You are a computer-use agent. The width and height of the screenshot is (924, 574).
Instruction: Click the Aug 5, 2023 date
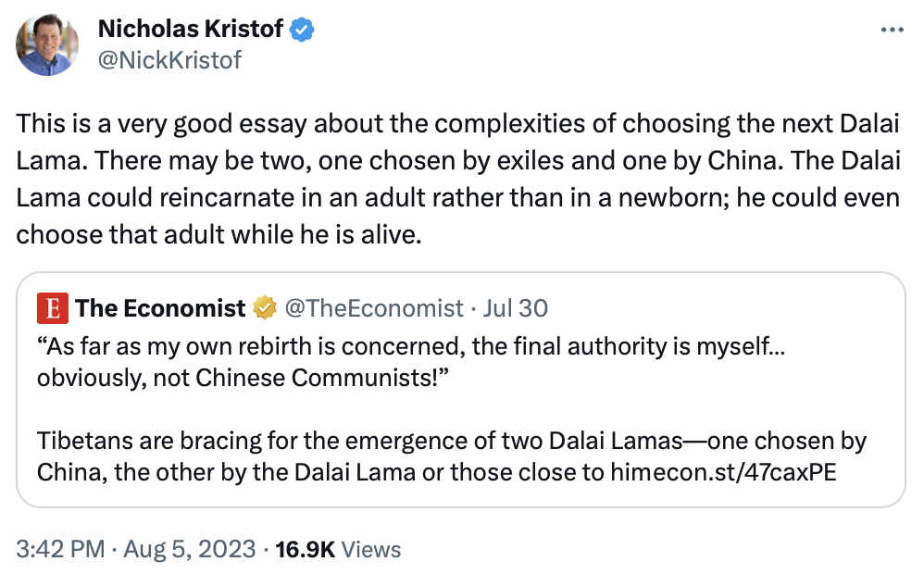[188, 548]
